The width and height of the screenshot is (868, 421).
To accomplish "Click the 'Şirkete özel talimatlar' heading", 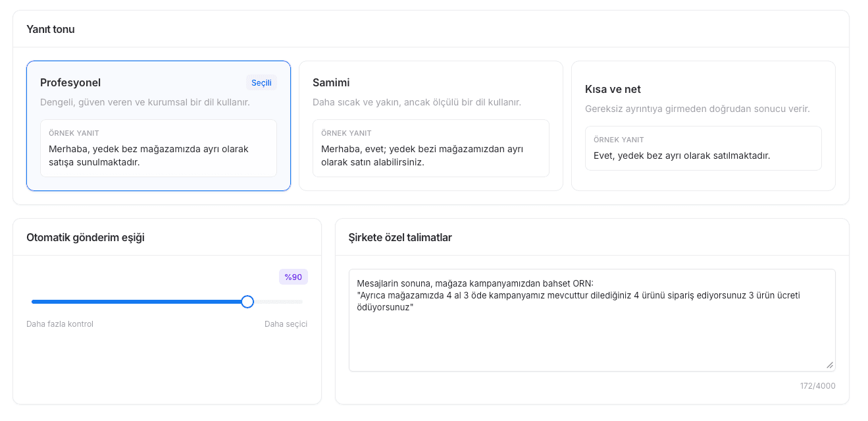I will click(400, 238).
